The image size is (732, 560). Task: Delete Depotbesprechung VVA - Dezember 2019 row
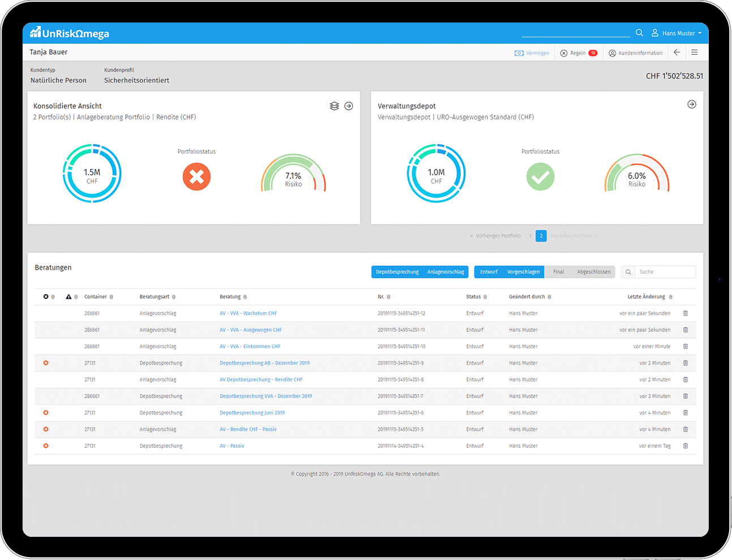pyautogui.click(x=686, y=396)
